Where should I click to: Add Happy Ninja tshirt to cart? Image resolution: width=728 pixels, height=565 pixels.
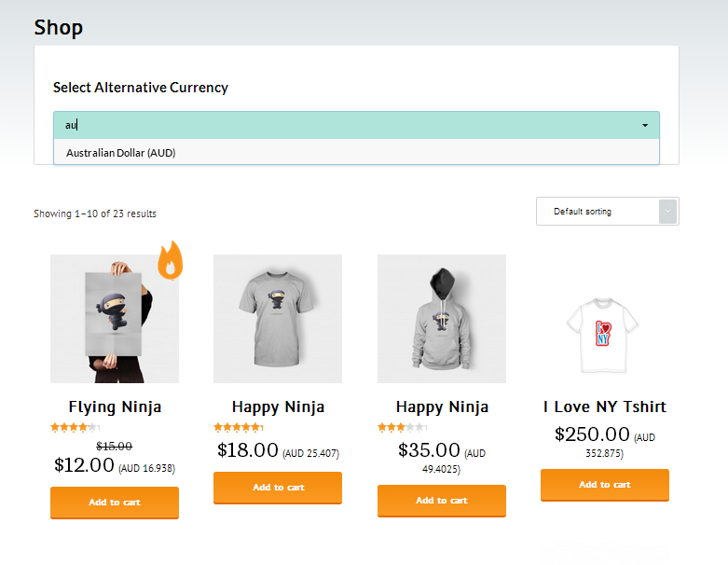[278, 488]
